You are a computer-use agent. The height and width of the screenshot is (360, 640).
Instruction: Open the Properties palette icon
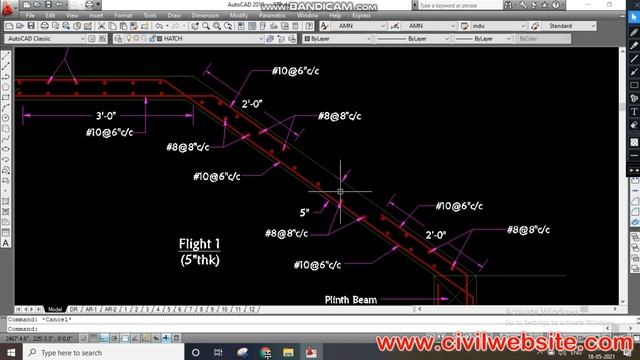click(241, 26)
